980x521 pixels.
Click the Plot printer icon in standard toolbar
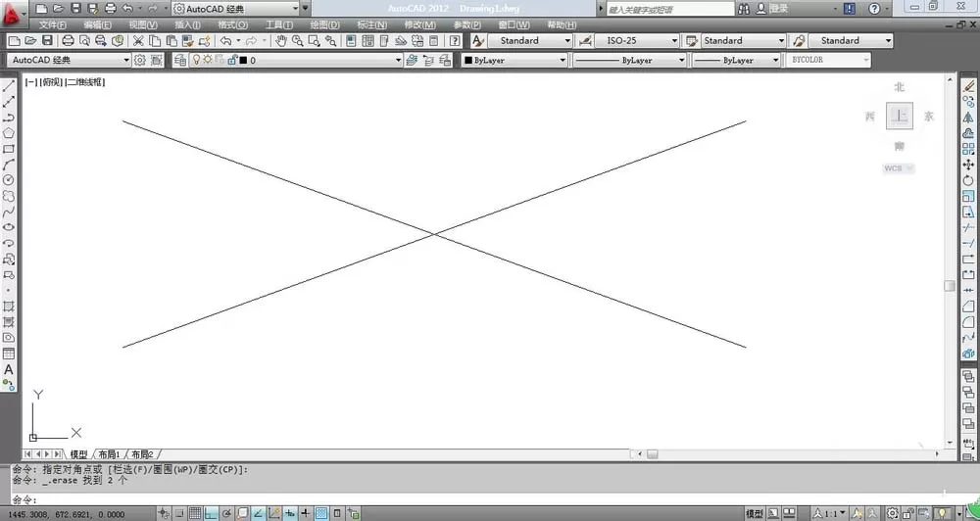pyautogui.click(x=69, y=40)
